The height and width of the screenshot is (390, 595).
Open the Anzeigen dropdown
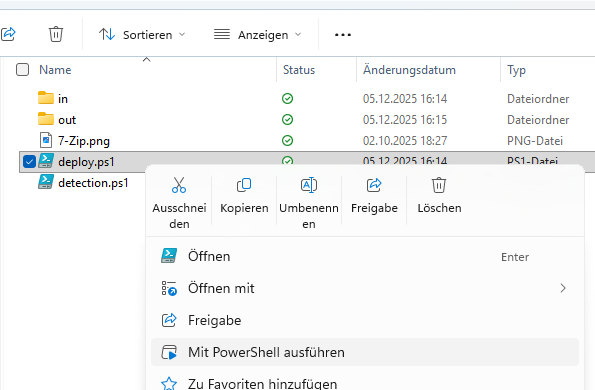coord(258,35)
